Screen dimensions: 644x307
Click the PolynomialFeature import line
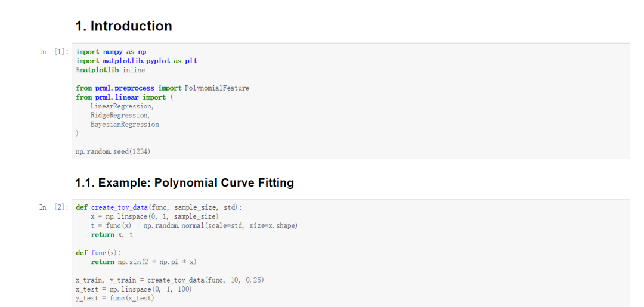tap(162, 88)
